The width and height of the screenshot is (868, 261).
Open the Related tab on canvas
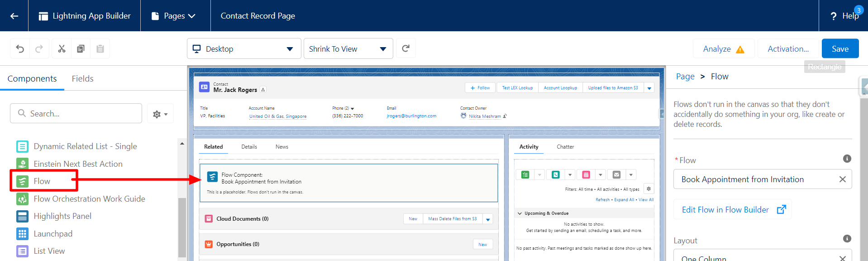(x=213, y=147)
